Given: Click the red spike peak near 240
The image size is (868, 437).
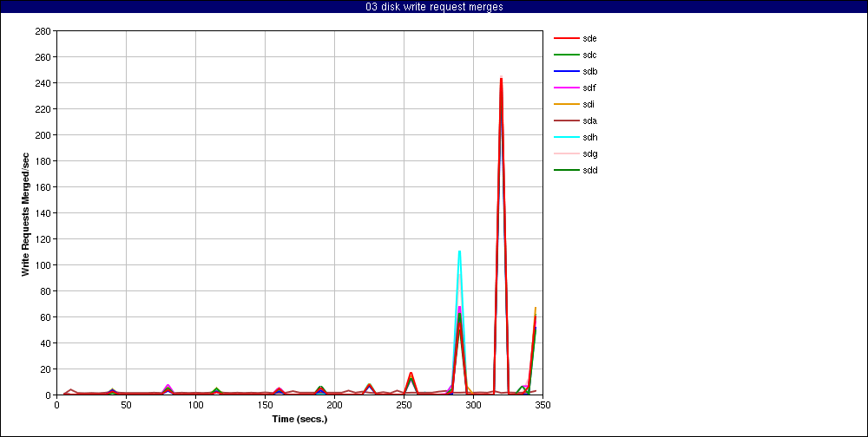Looking at the screenshot, I should point(501,79).
